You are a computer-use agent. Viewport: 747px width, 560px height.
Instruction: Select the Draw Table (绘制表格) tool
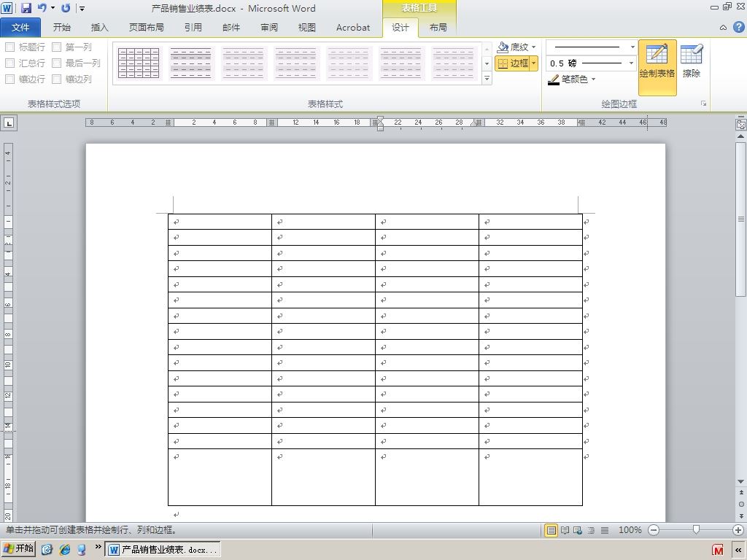point(657,67)
